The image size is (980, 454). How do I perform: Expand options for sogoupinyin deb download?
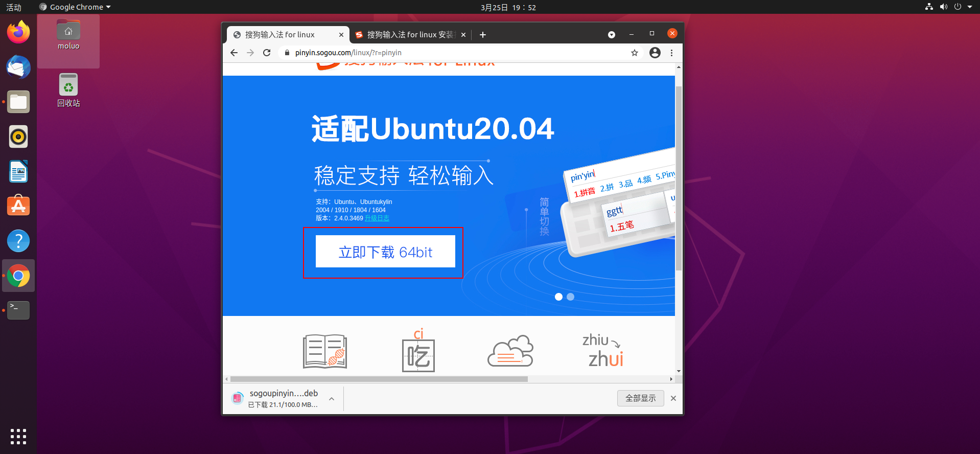[332, 399]
